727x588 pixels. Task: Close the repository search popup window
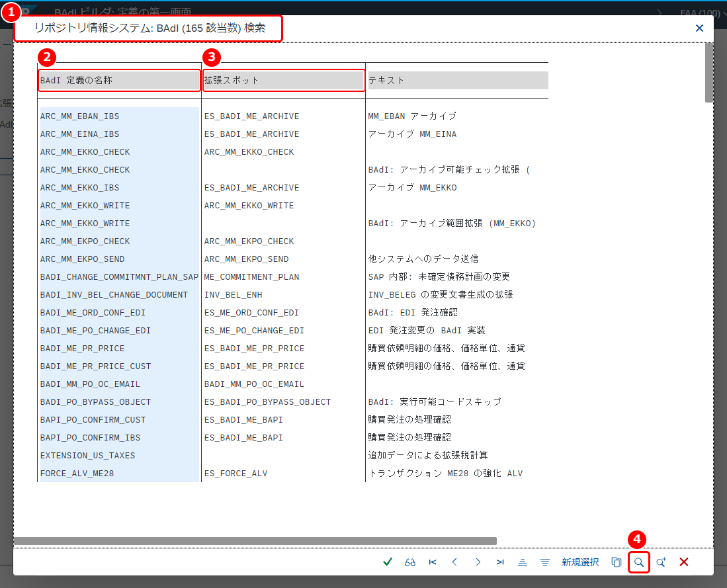click(x=700, y=28)
